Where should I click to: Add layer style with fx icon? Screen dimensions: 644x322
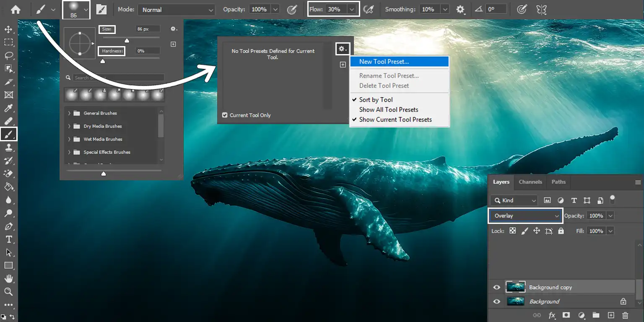(552, 315)
